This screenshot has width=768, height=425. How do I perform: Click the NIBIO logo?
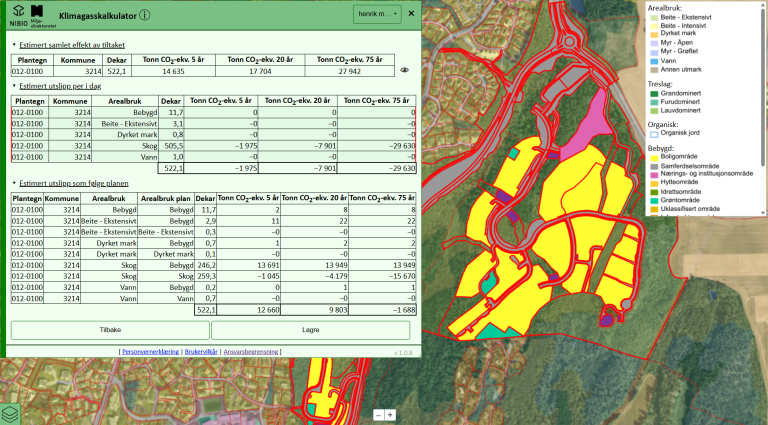click(19, 14)
